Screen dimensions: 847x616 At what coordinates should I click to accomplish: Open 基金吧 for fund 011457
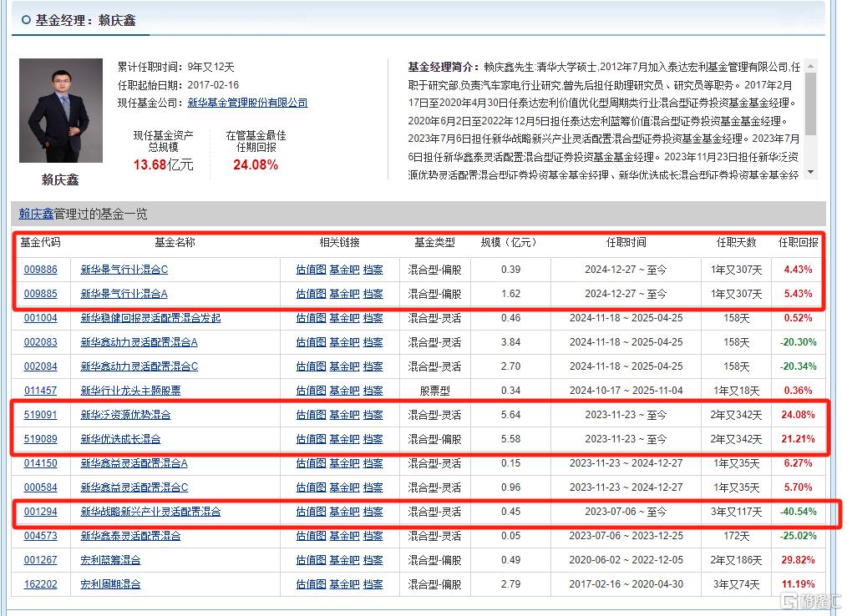(344, 391)
